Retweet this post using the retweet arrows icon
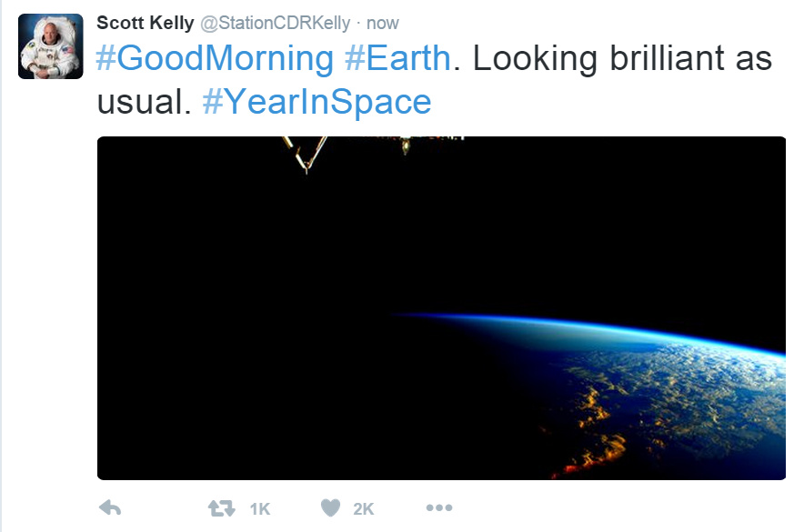Image resolution: width=794 pixels, height=532 pixels. tap(221, 507)
